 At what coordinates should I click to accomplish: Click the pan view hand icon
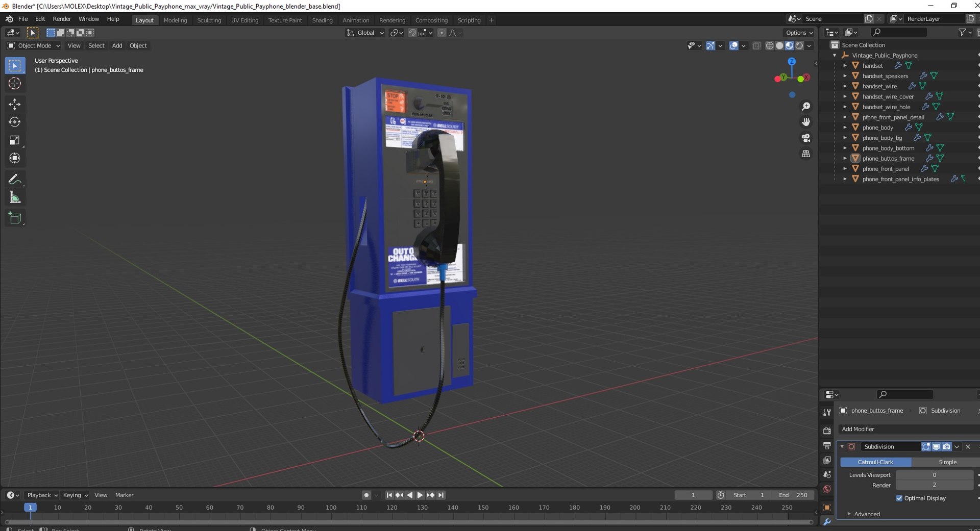806,122
